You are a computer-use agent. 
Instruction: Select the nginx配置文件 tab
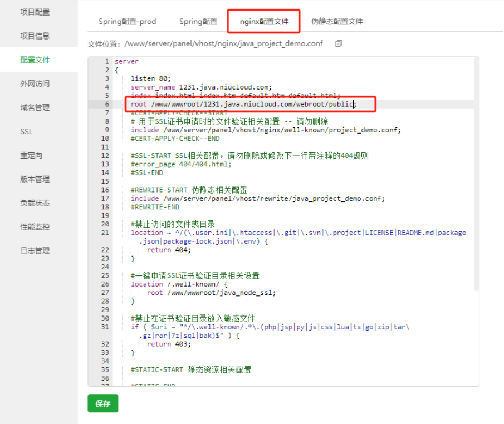click(x=264, y=22)
